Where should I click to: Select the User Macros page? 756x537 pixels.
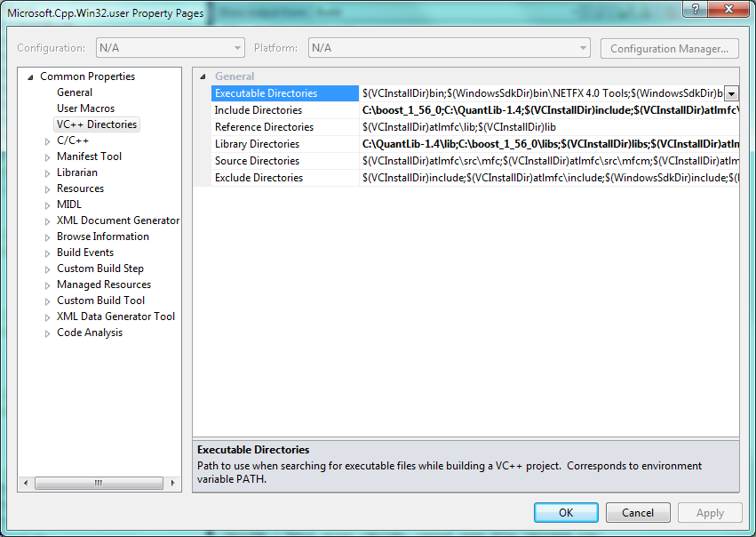[x=85, y=108]
